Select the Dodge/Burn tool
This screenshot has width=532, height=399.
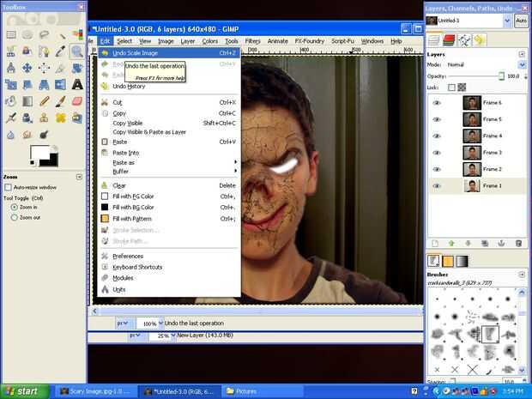click(44, 135)
